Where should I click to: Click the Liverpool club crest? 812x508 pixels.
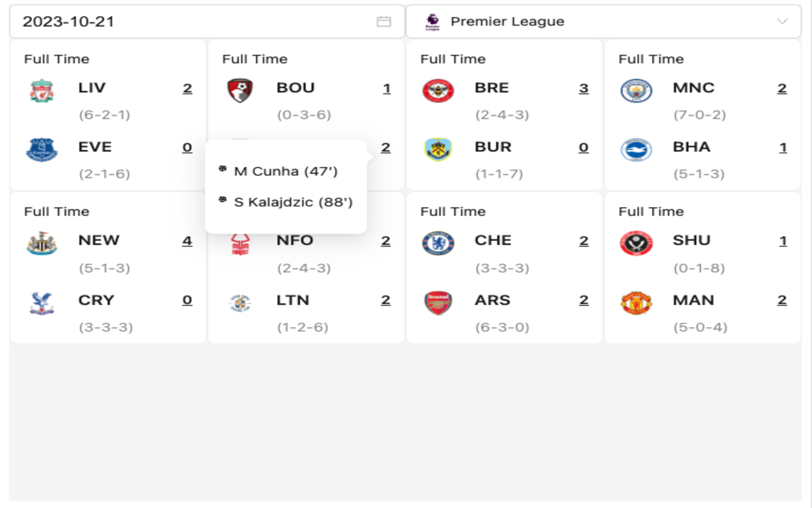pos(41,89)
